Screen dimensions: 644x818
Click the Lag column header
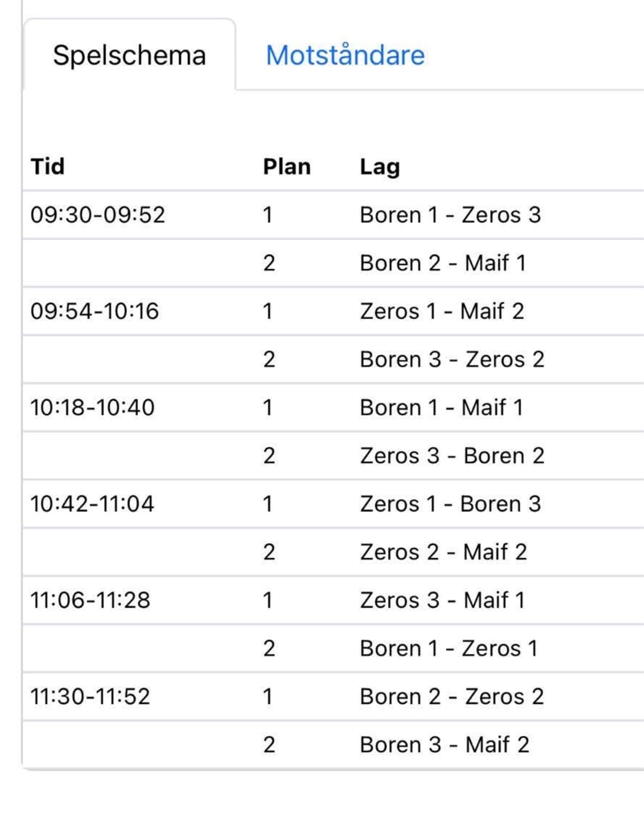(x=380, y=167)
